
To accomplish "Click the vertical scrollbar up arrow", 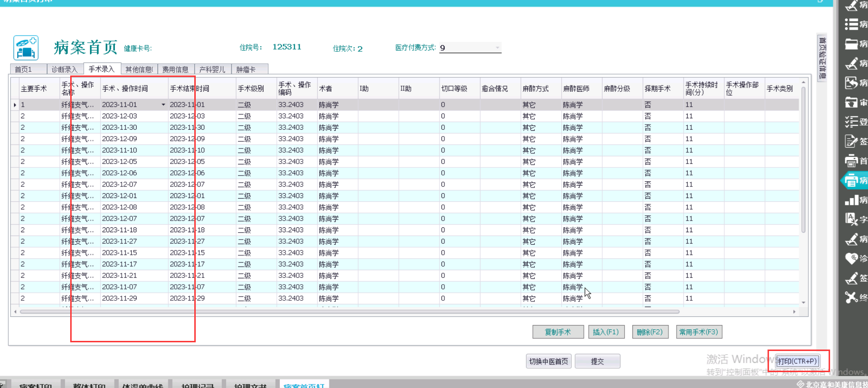I will (x=803, y=83).
